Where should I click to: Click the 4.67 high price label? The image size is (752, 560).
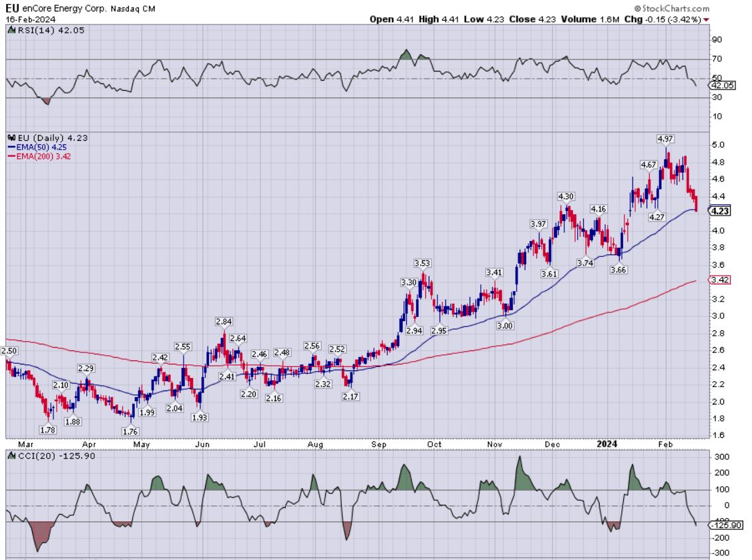(648, 165)
